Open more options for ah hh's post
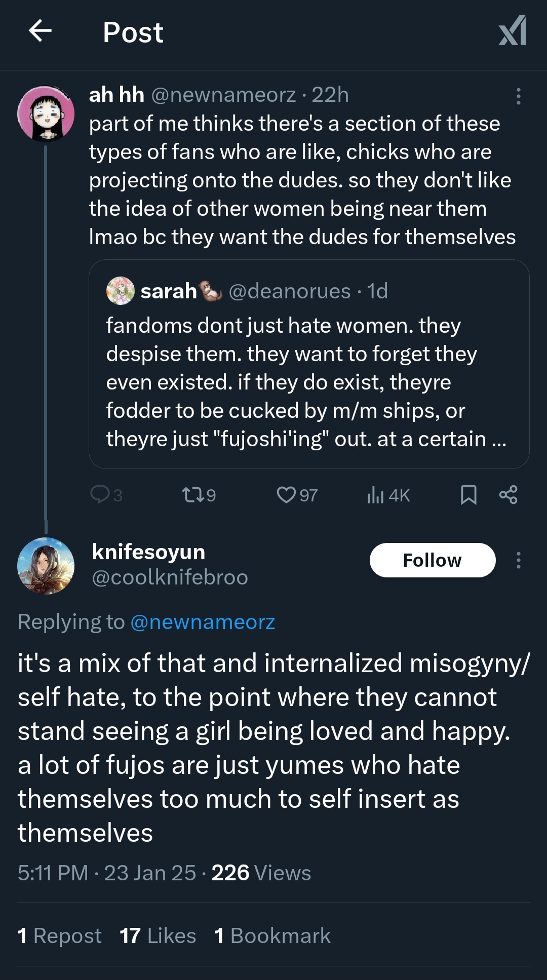 518,96
